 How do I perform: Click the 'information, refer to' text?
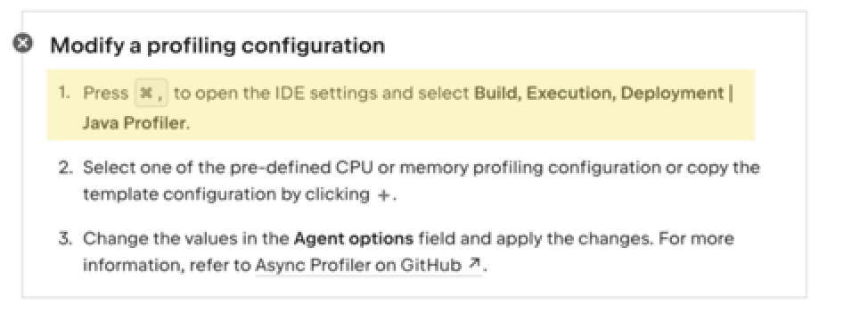[x=167, y=266]
